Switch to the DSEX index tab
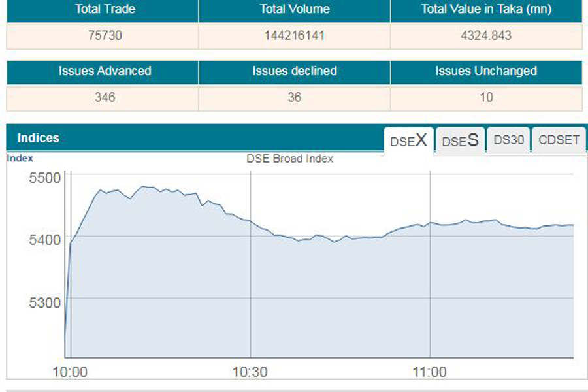Viewport: 588px width, 392px height. 408,140
